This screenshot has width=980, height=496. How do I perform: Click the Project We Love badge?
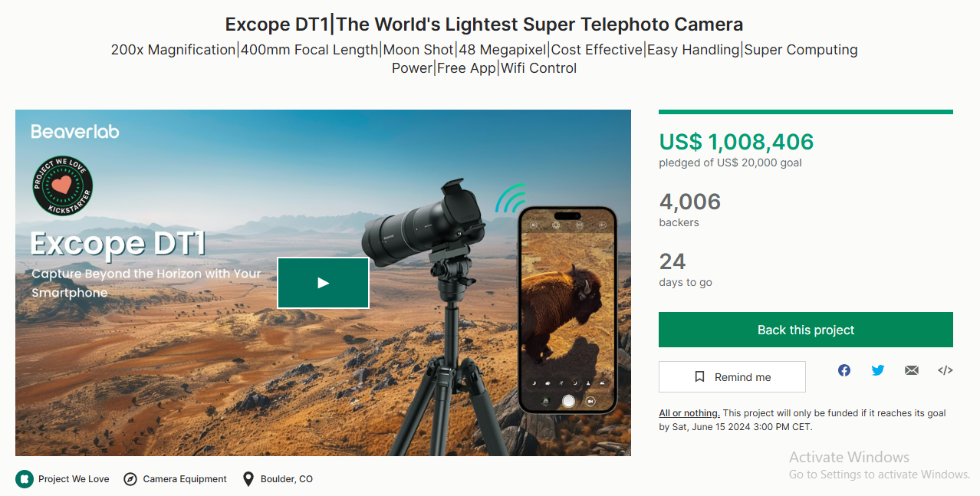point(63,184)
